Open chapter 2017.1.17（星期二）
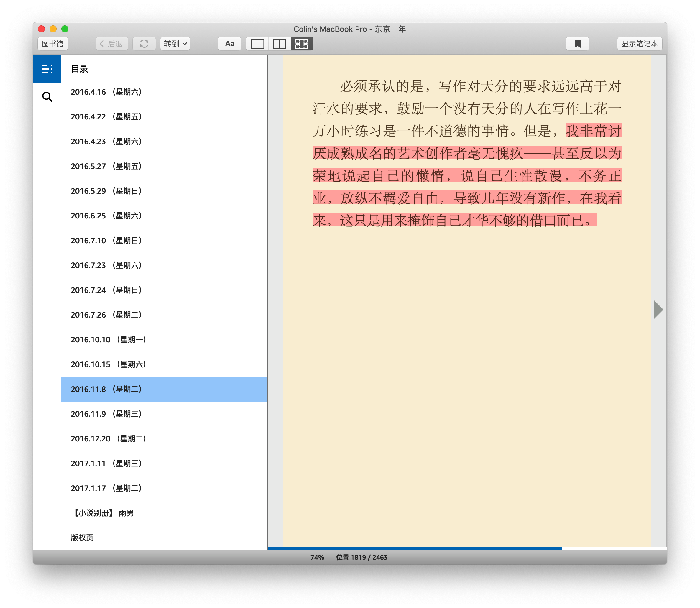The width and height of the screenshot is (700, 608). [x=164, y=488]
